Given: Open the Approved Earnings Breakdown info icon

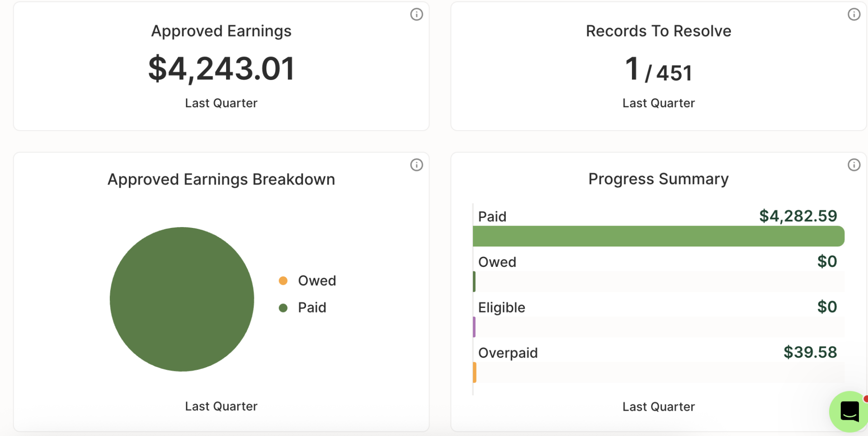Looking at the screenshot, I should [416, 165].
